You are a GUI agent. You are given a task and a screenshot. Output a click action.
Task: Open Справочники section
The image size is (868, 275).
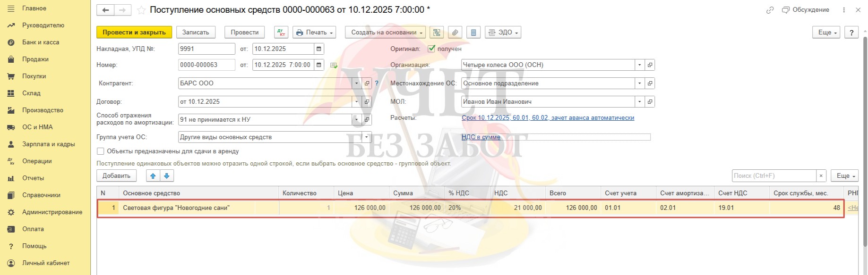point(41,195)
